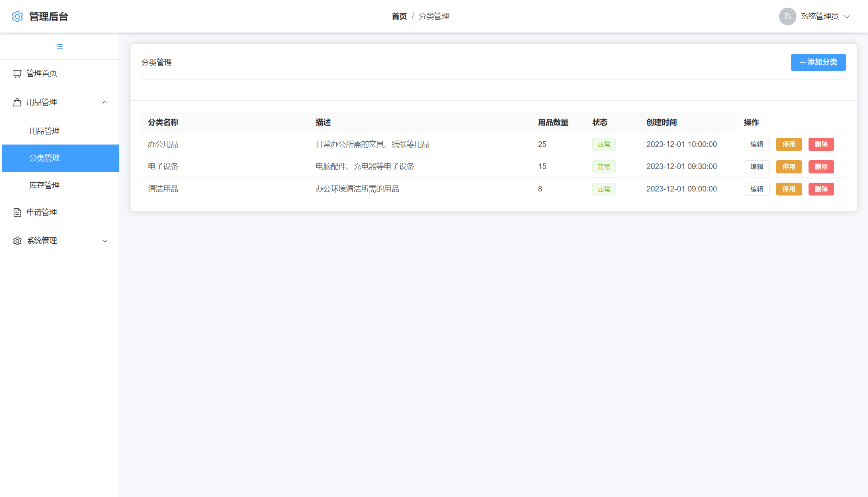Image resolution: width=868 pixels, height=497 pixels.
Task: Collapse the 用品管理 submenu chevron
Action: 105,102
